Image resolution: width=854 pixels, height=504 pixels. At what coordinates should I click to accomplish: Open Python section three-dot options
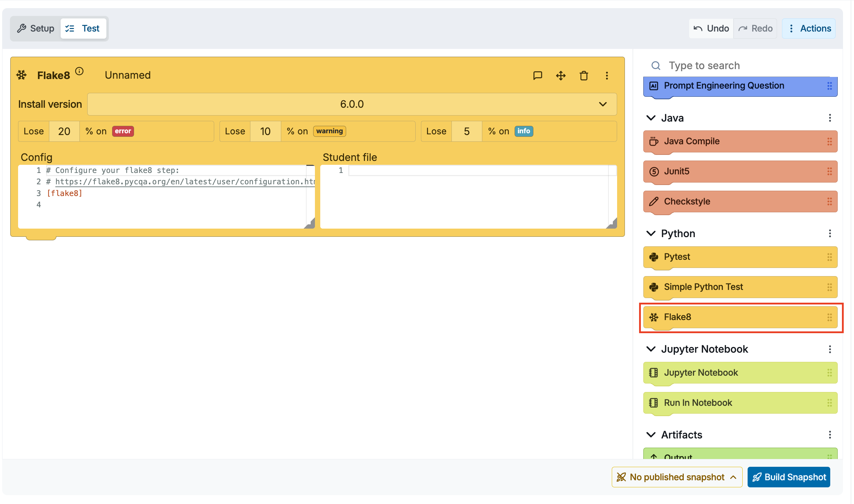click(830, 234)
